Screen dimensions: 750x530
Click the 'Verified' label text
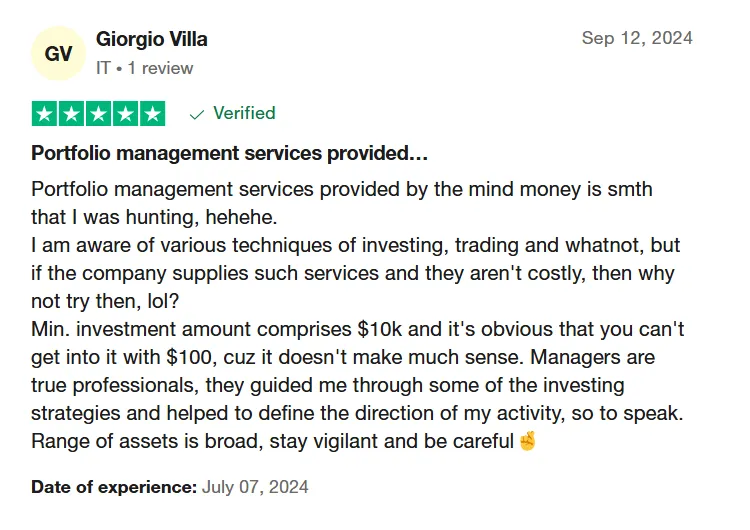click(244, 113)
